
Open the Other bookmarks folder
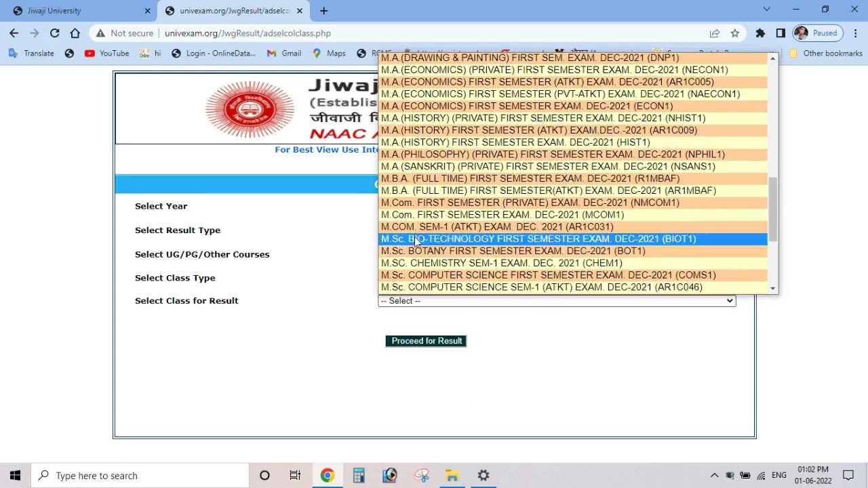825,53
